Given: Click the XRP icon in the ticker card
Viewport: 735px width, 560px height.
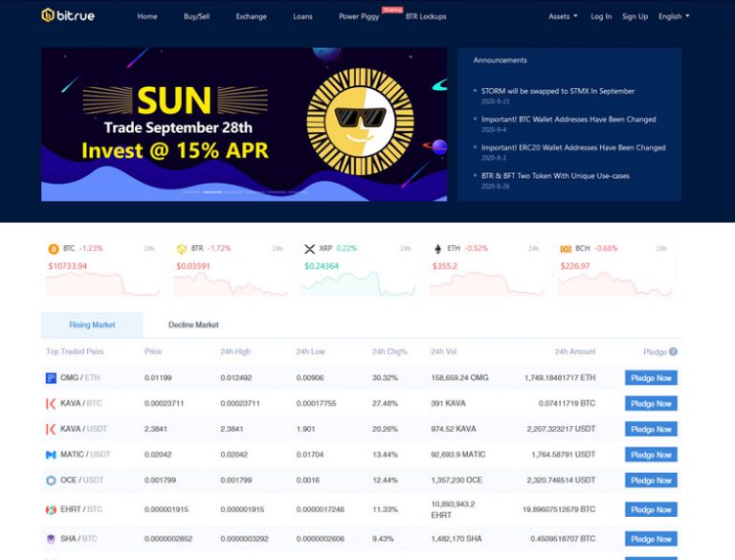Looking at the screenshot, I should [x=309, y=249].
